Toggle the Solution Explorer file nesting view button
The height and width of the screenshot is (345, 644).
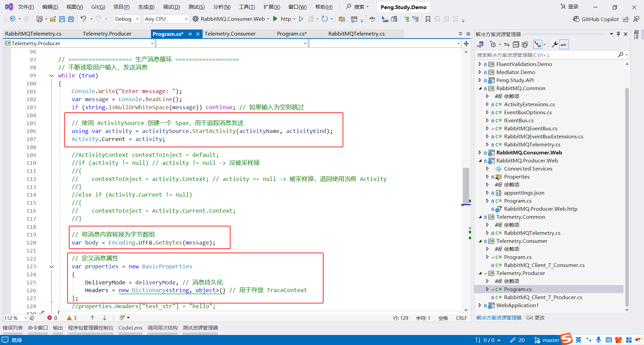(x=538, y=45)
